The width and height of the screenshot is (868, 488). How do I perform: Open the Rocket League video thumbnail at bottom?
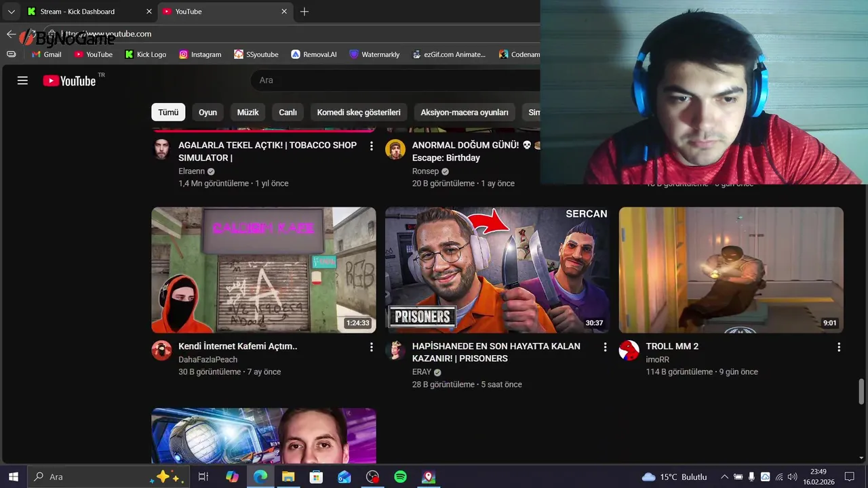click(264, 436)
